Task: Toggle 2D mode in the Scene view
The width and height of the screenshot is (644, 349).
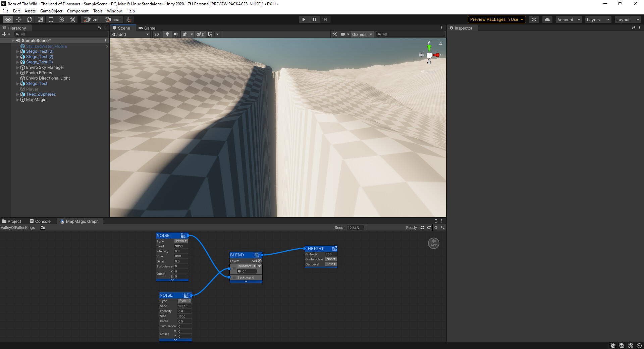Action: point(156,34)
